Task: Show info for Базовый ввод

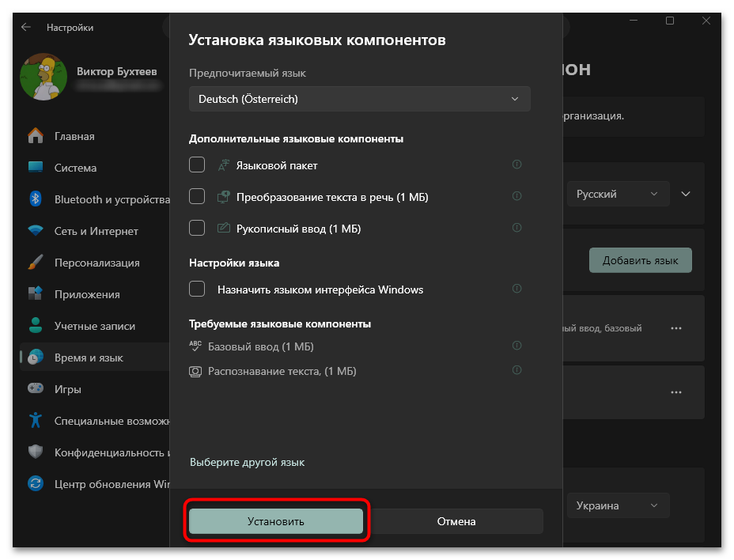Action: [516, 346]
